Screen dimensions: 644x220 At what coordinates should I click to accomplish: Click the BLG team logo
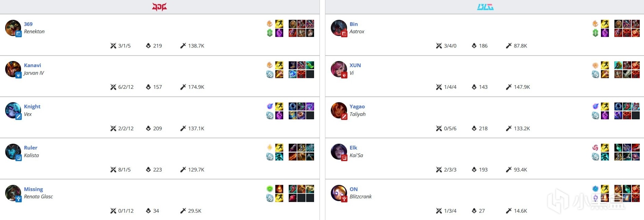pos(485,7)
